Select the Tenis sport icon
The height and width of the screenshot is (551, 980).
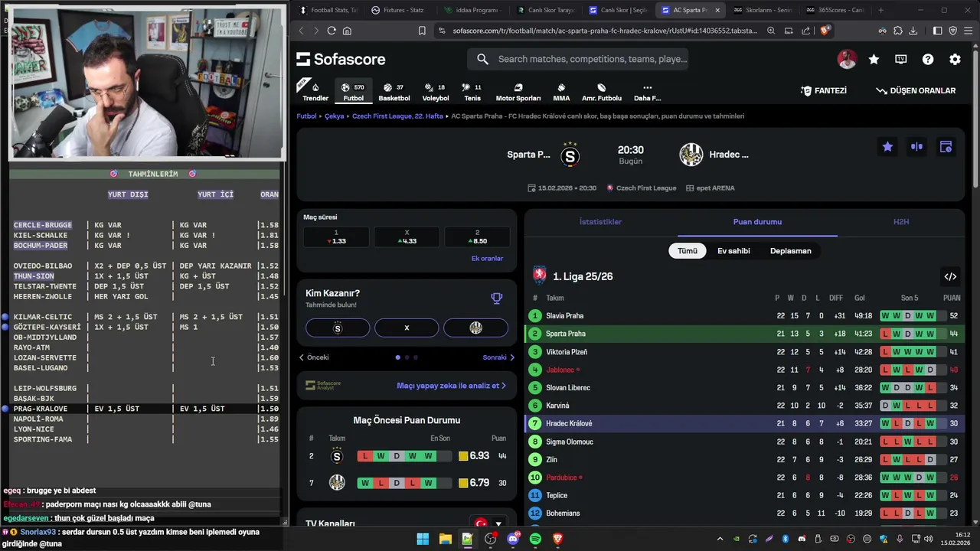(472, 92)
